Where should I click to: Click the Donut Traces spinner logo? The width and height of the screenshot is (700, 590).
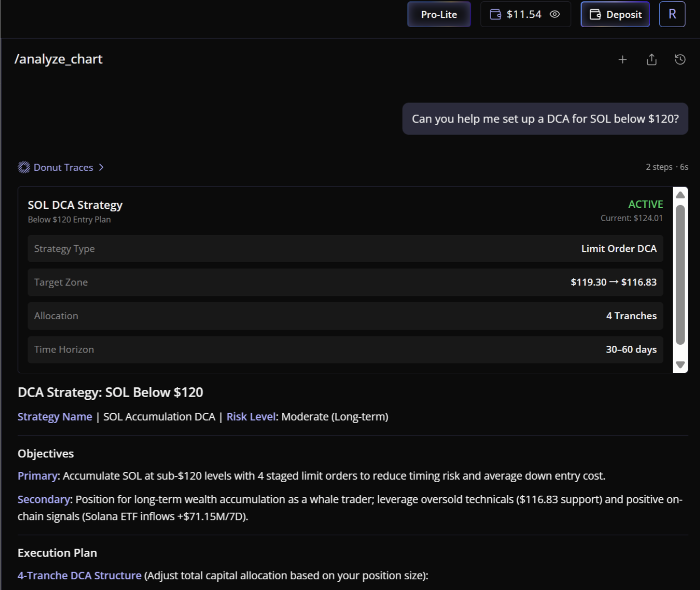tap(24, 167)
